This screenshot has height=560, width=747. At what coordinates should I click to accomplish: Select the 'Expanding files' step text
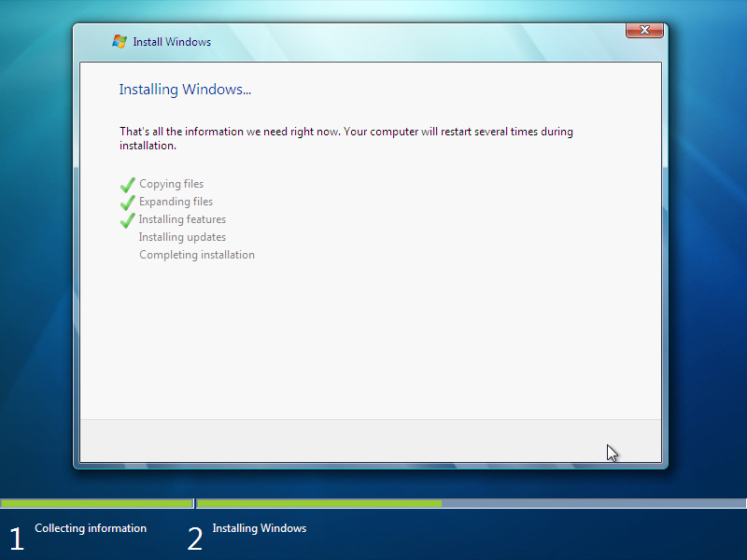click(176, 202)
